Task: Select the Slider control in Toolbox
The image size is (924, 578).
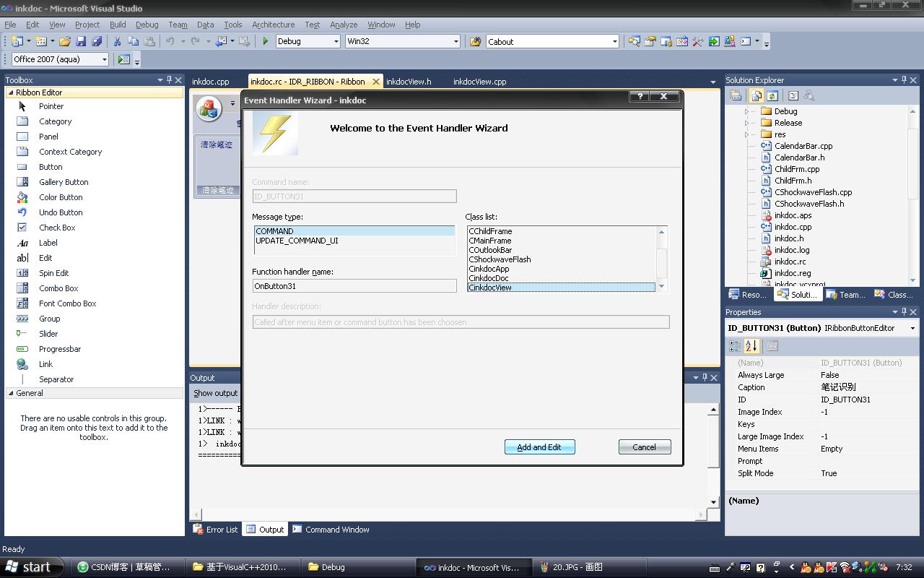Action: click(48, 334)
